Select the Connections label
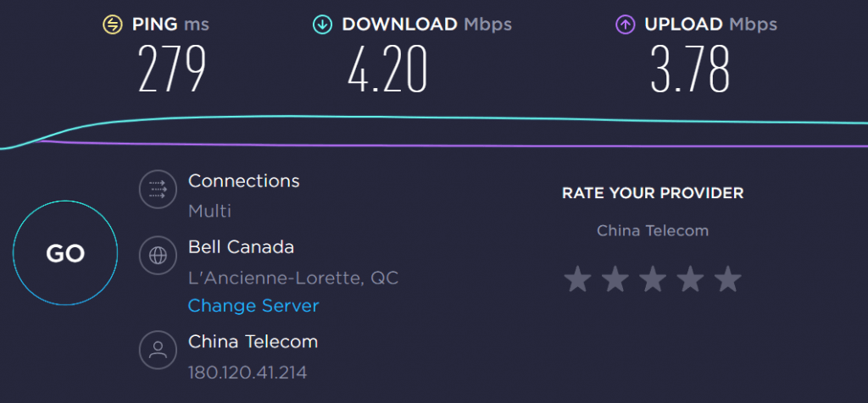The height and width of the screenshot is (403, 868). (x=244, y=181)
